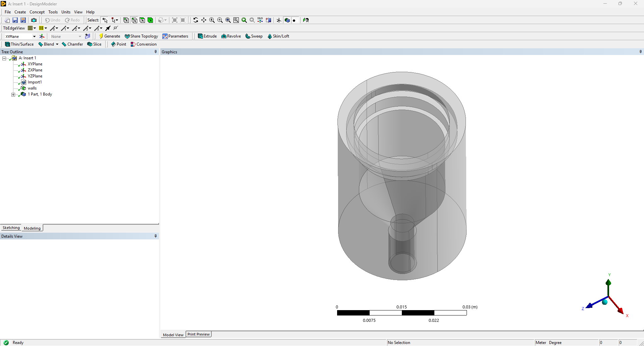Toggle the face selection filter
Image resolution: width=644 pixels, height=346 pixels.
[142, 20]
